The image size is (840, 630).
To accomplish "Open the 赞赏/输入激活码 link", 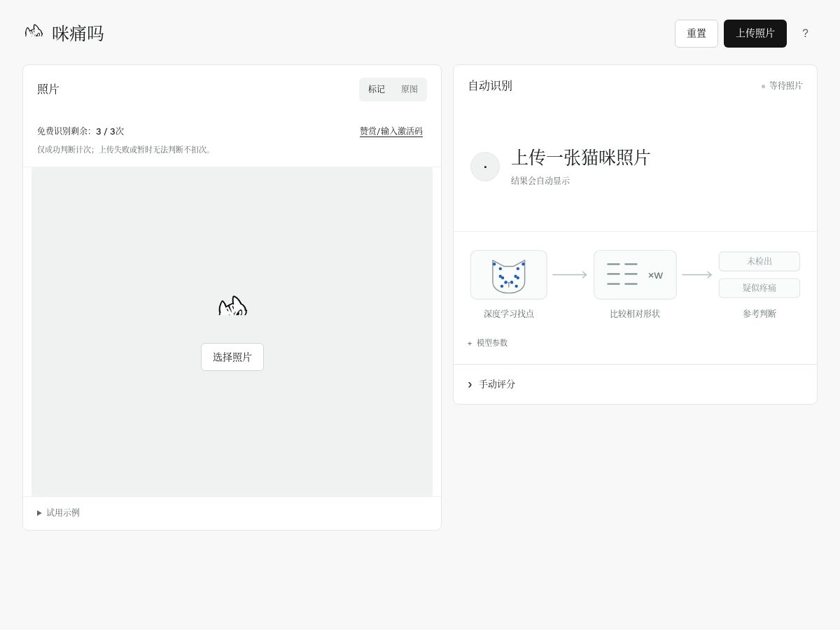I will click(391, 131).
